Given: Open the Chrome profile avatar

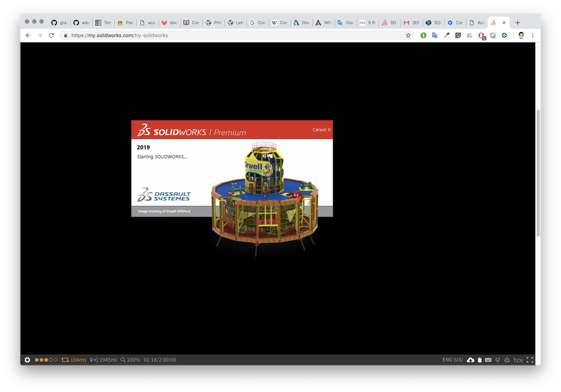Looking at the screenshot, I should (521, 35).
